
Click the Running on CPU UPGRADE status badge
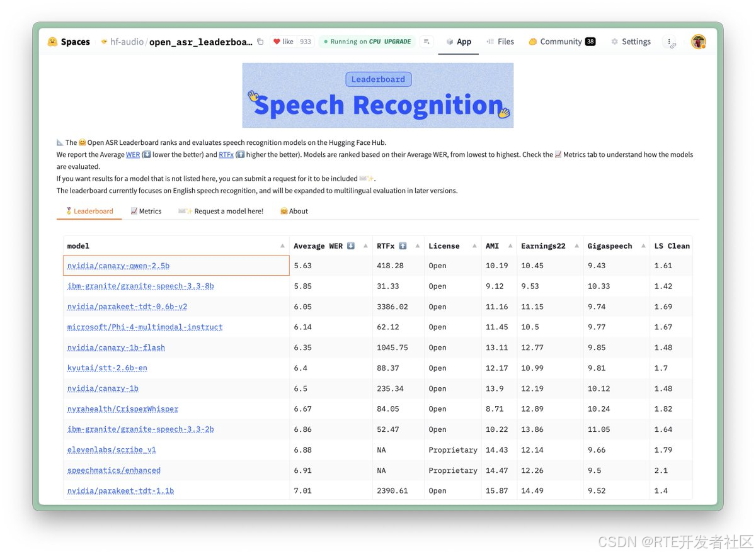367,42
